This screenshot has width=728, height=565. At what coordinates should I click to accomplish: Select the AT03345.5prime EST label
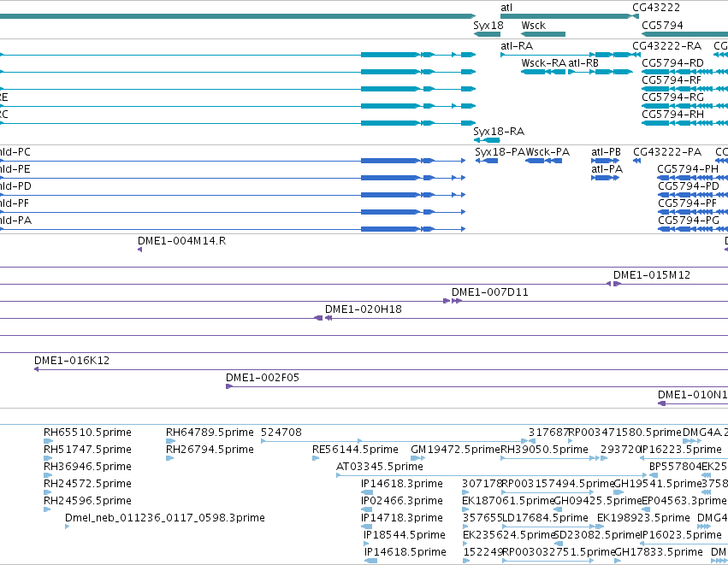click(380, 467)
